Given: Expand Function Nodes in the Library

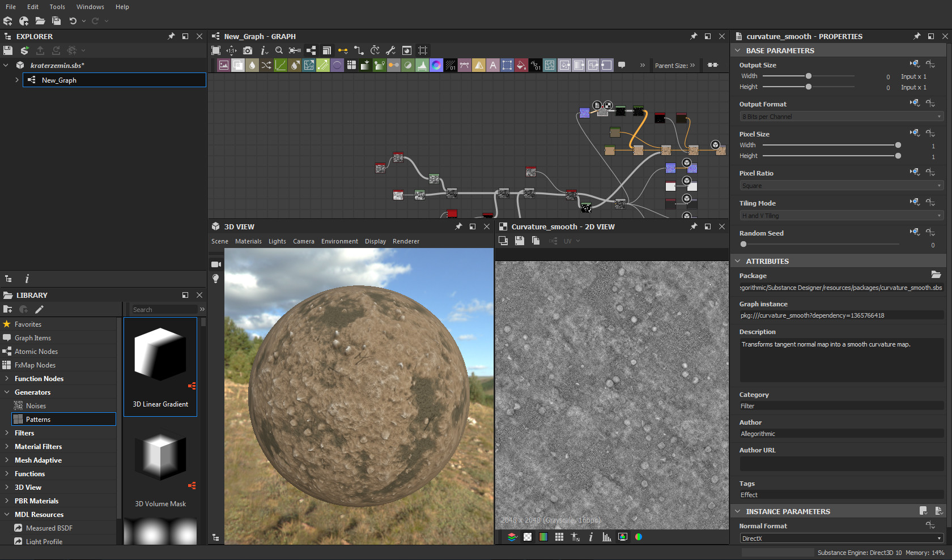Looking at the screenshot, I should (7, 378).
